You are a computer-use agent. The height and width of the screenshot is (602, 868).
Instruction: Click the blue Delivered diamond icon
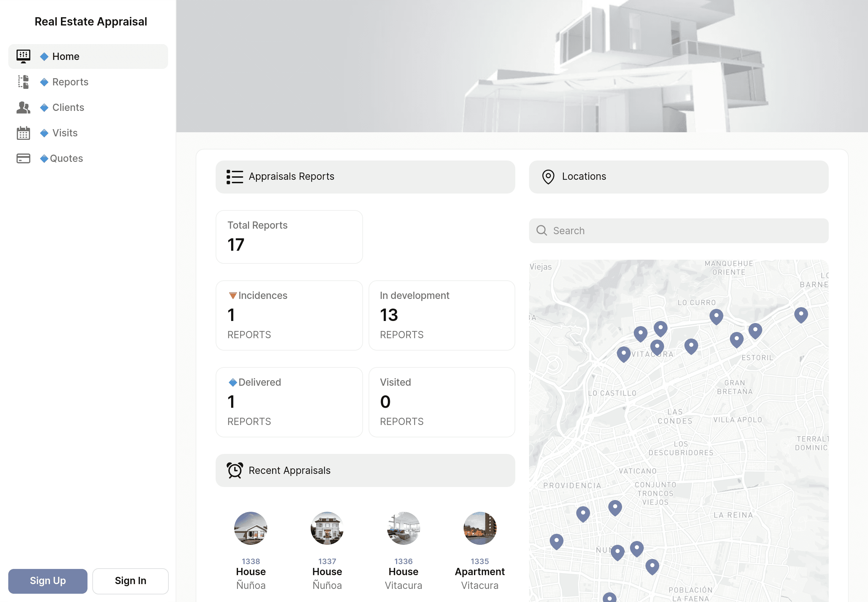click(233, 382)
